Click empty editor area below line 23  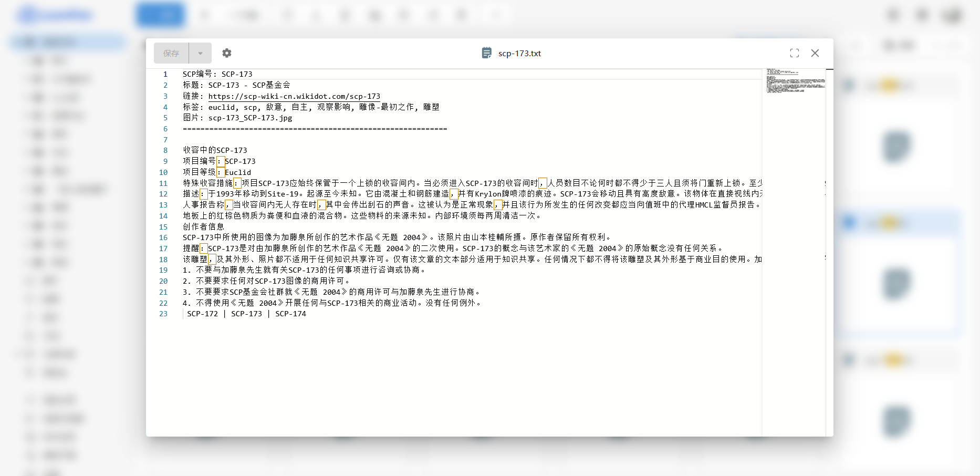pos(452,378)
